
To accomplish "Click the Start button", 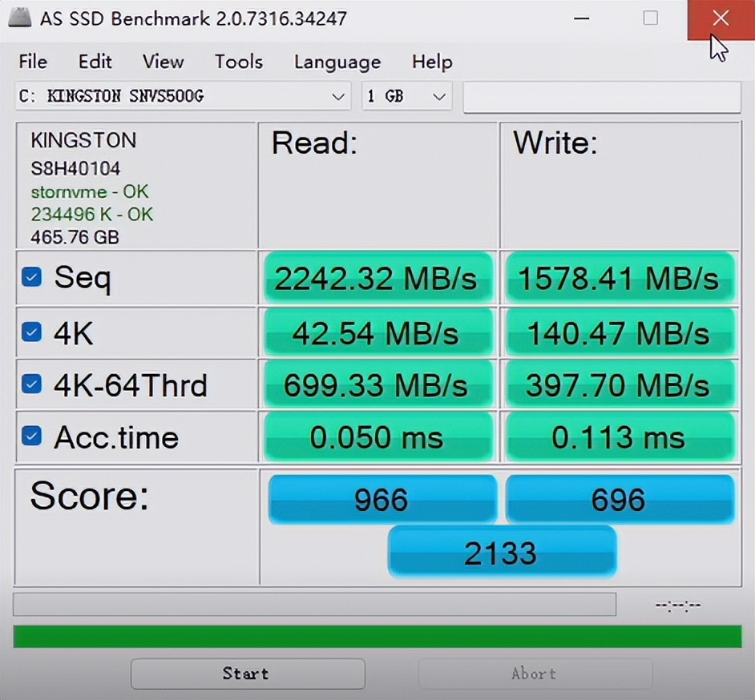I will pyautogui.click(x=248, y=674).
